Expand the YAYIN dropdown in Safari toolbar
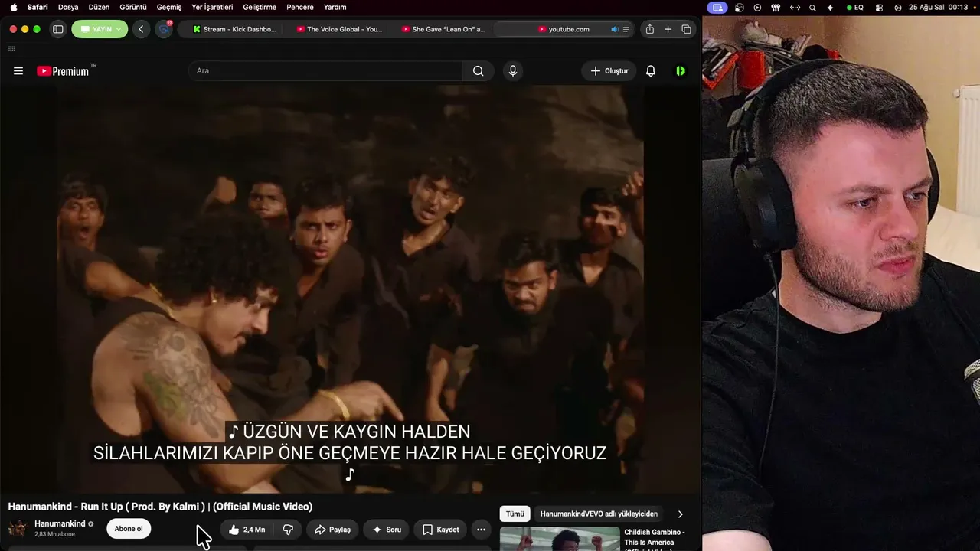 pyautogui.click(x=100, y=29)
